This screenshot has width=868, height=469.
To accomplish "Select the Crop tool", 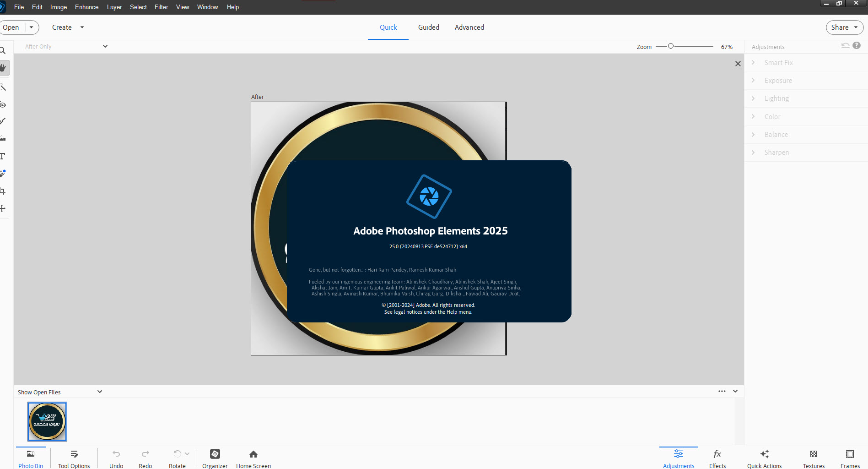I will click(x=3, y=191).
